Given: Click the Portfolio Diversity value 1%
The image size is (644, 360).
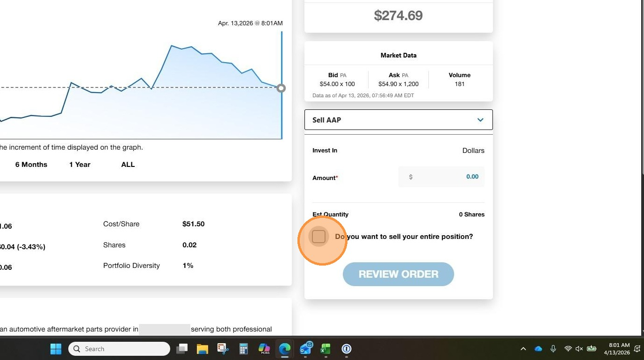Looking at the screenshot, I should 188,266.
